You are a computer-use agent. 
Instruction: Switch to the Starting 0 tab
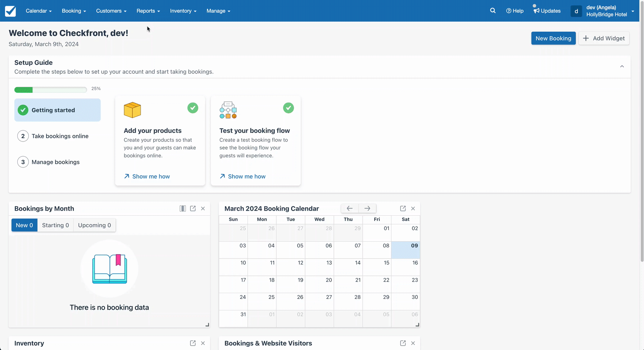click(x=55, y=225)
